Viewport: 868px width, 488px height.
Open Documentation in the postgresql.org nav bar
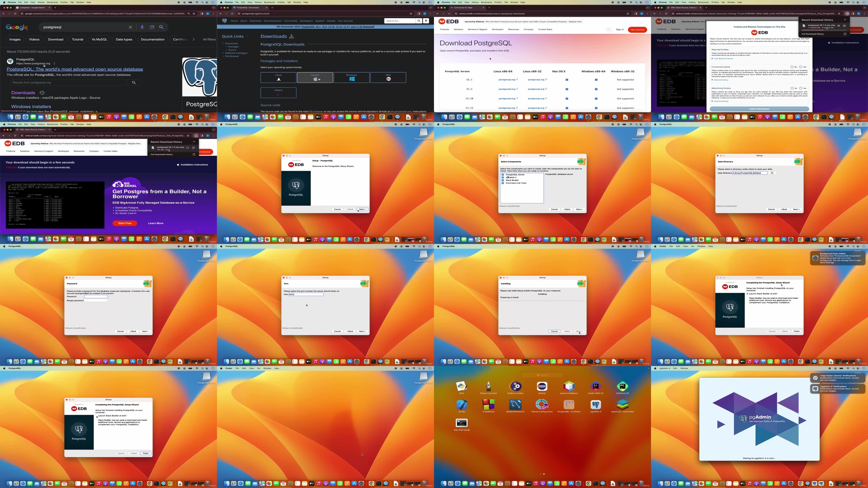point(273,21)
